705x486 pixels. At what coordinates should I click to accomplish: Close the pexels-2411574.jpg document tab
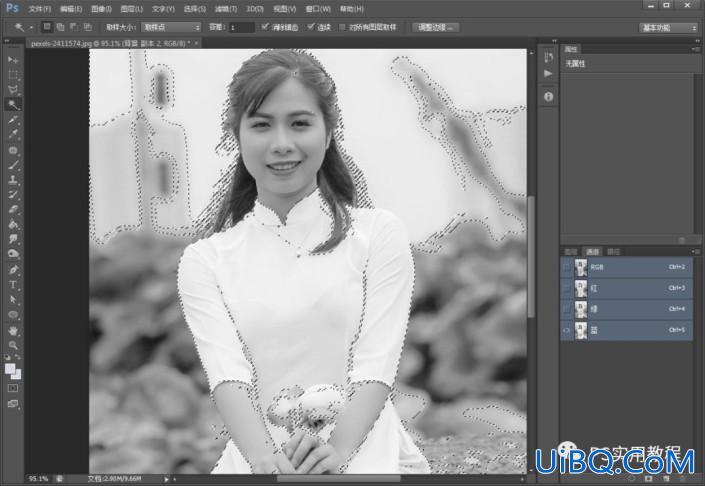point(196,43)
